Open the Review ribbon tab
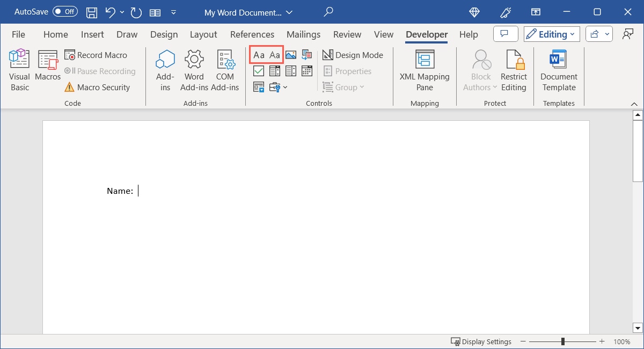This screenshot has width=644, height=349. click(347, 34)
